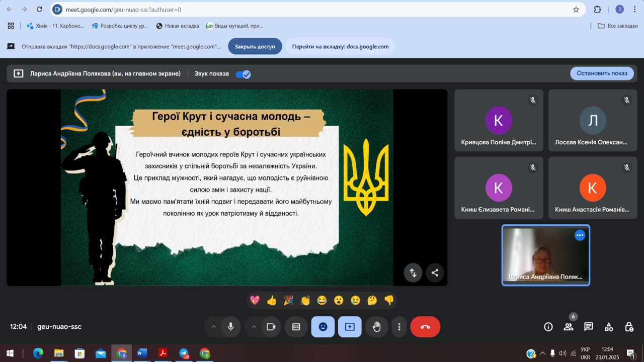Click the activities shapes icon
644x362 pixels.
609,327
